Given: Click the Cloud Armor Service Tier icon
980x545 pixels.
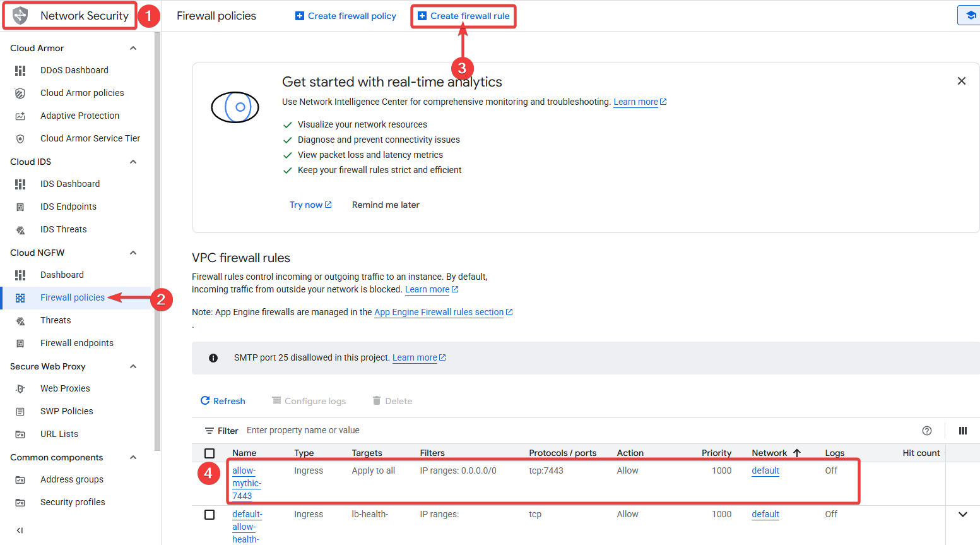Looking at the screenshot, I should point(20,138).
